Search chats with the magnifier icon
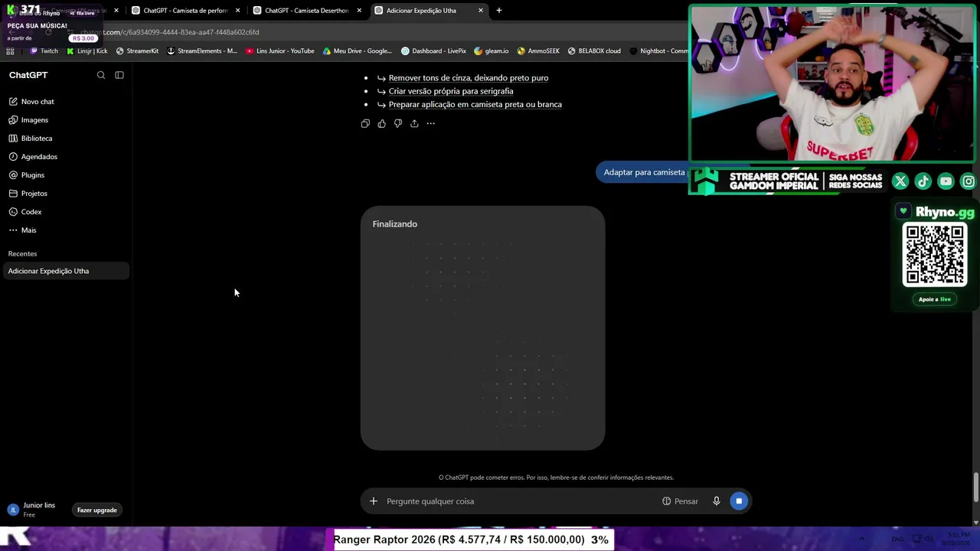The height and width of the screenshot is (551, 980). 101,75
